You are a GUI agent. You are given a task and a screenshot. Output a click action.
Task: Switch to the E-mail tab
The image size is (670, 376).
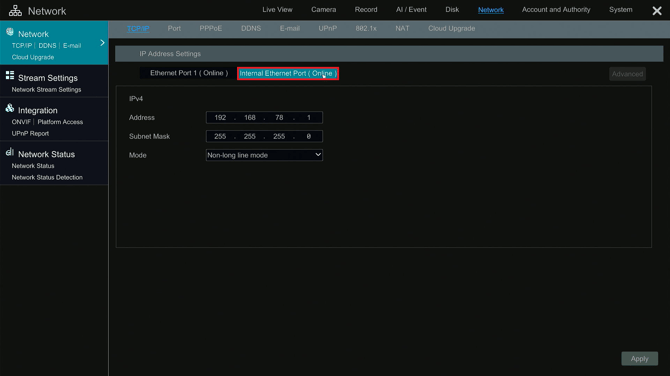tap(290, 28)
